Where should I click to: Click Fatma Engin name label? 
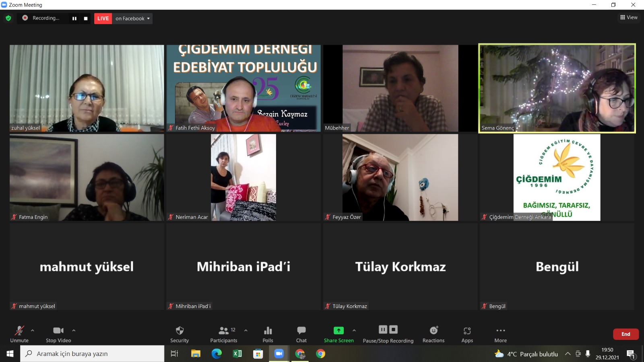tap(33, 217)
